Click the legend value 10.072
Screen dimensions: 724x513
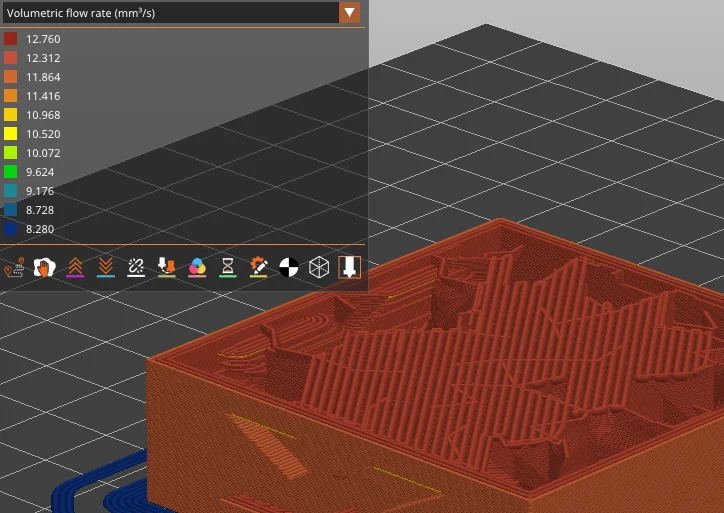[x=43, y=153]
